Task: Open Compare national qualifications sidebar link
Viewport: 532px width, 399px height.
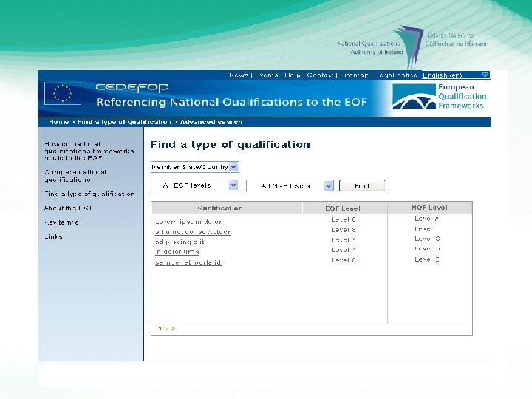Action: coord(75,176)
